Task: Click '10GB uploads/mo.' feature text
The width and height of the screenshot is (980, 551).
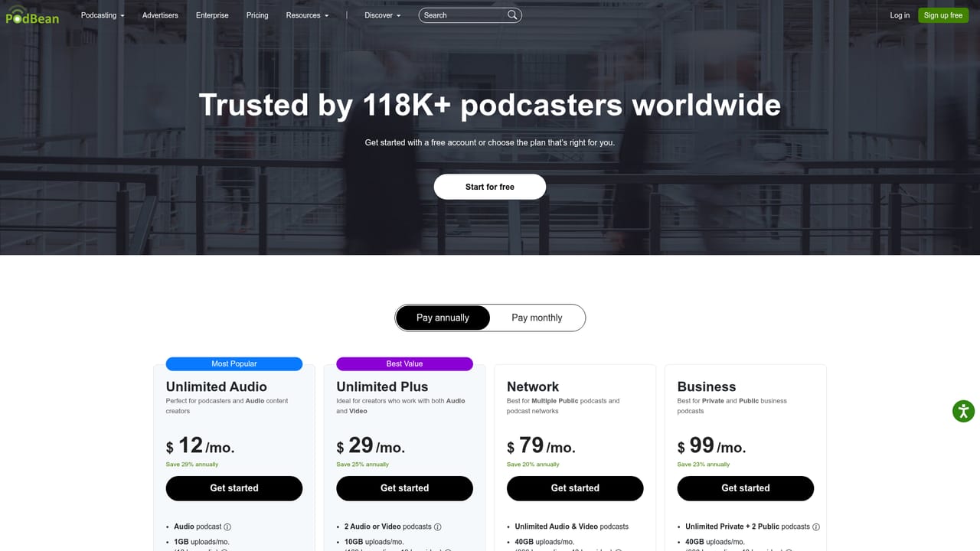Action: point(374,542)
